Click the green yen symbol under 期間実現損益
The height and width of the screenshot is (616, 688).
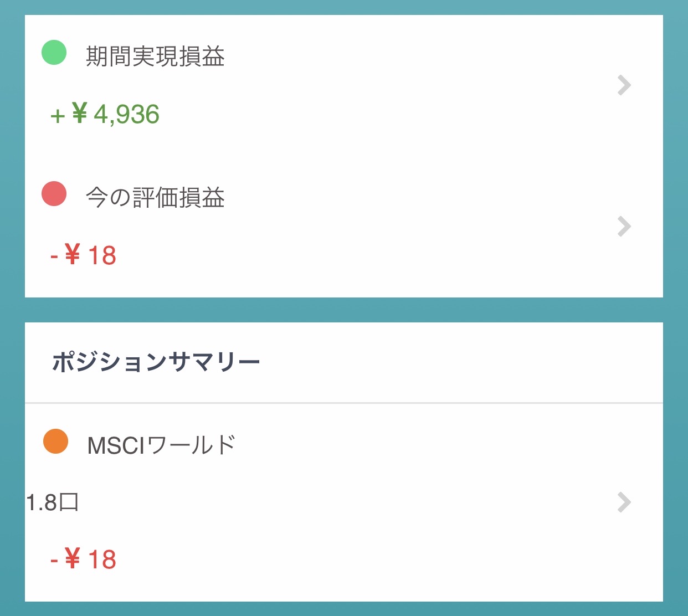[x=80, y=114]
